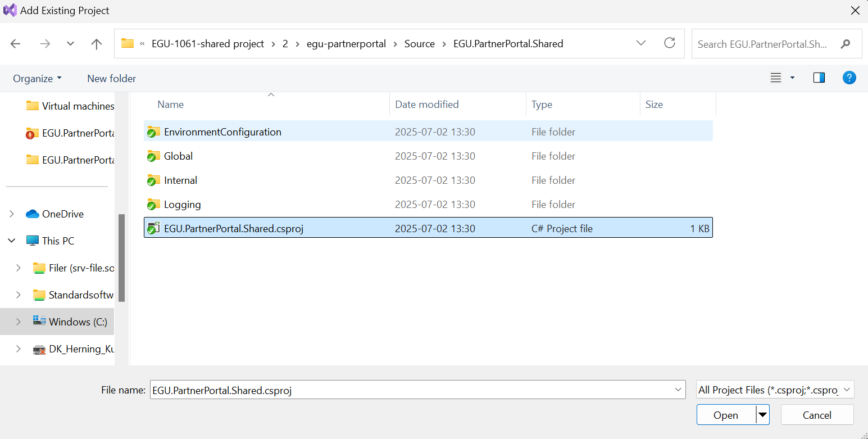This screenshot has width=868, height=439.
Task: Change the view layout icon
Action: click(x=776, y=78)
